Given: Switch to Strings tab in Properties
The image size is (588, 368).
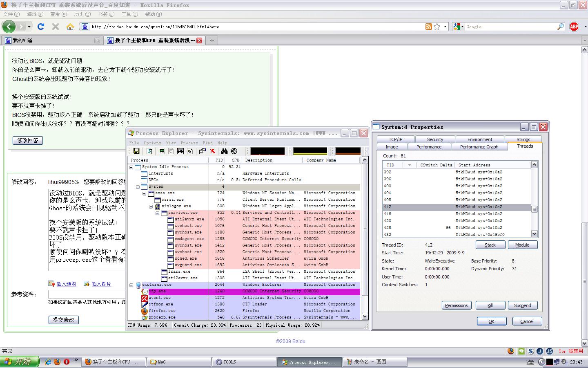Looking at the screenshot, I should [523, 139].
